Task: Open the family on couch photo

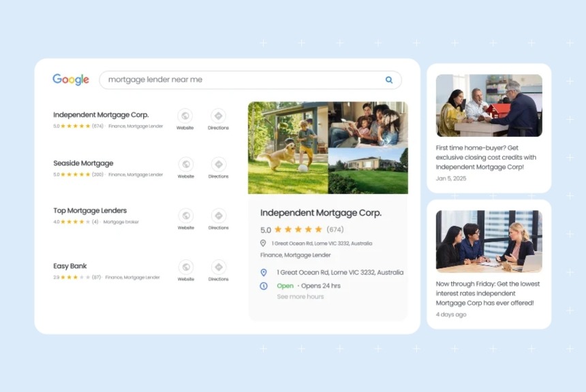Action: (368, 125)
